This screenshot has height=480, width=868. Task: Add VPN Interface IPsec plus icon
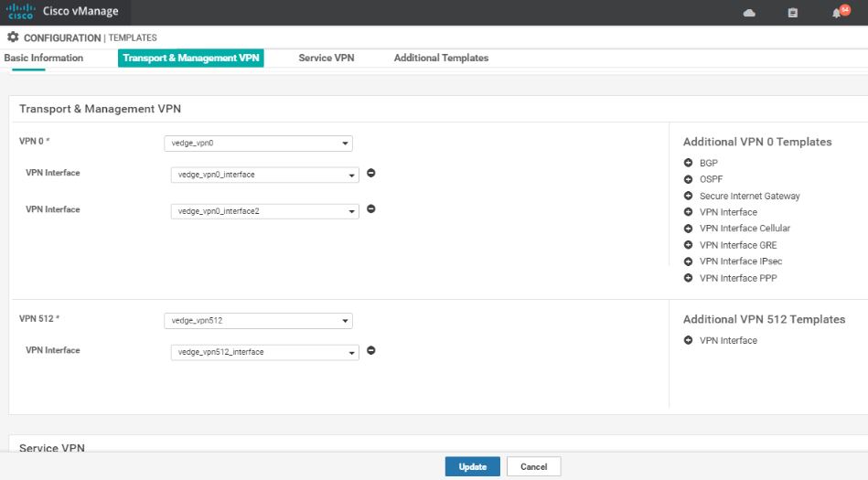pyautogui.click(x=688, y=261)
